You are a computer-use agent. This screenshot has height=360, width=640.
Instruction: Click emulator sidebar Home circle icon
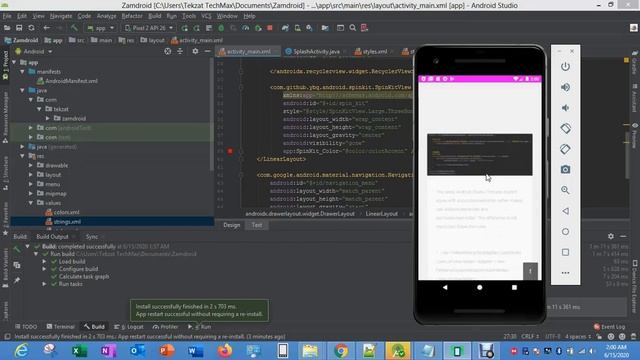(x=565, y=231)
